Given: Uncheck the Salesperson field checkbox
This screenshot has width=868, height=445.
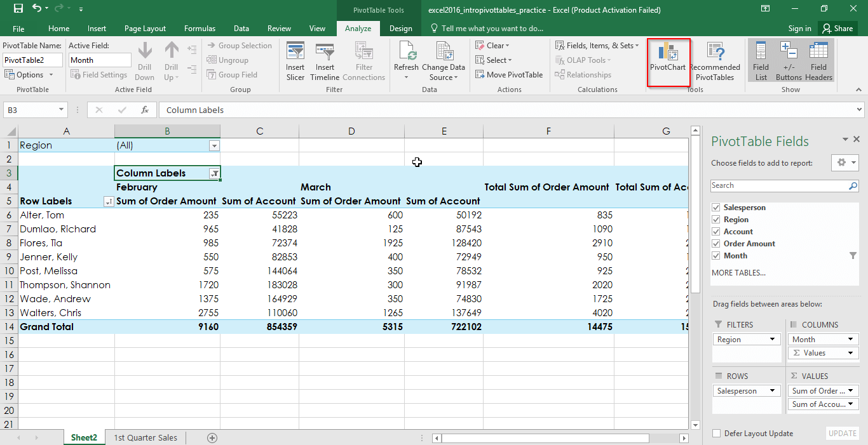Looking at the screenshot, I should click(x=716, y=208).
